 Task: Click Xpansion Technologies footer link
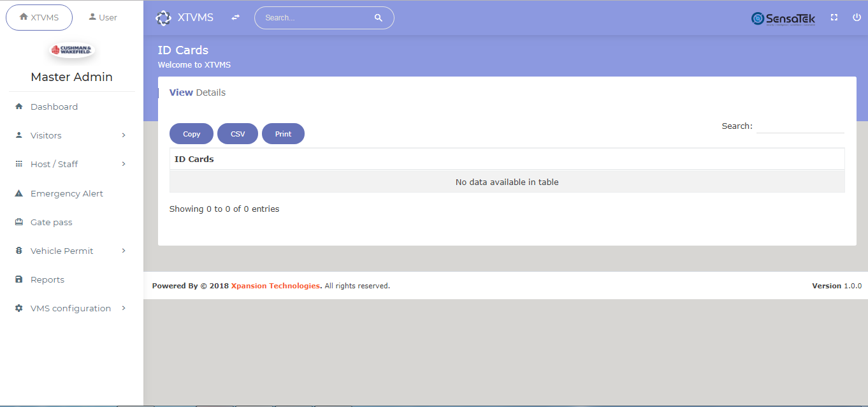point(275,286)
